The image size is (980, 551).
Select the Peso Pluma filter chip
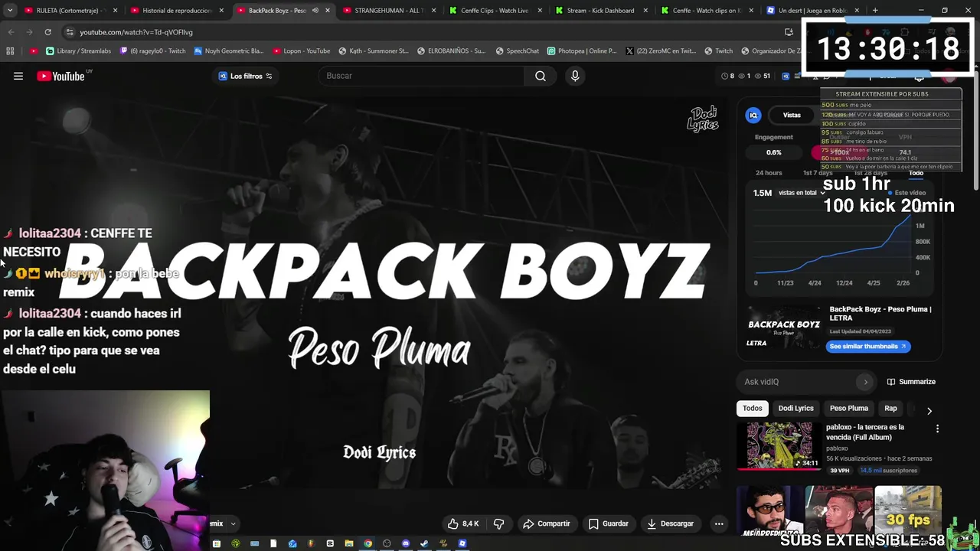849,409
